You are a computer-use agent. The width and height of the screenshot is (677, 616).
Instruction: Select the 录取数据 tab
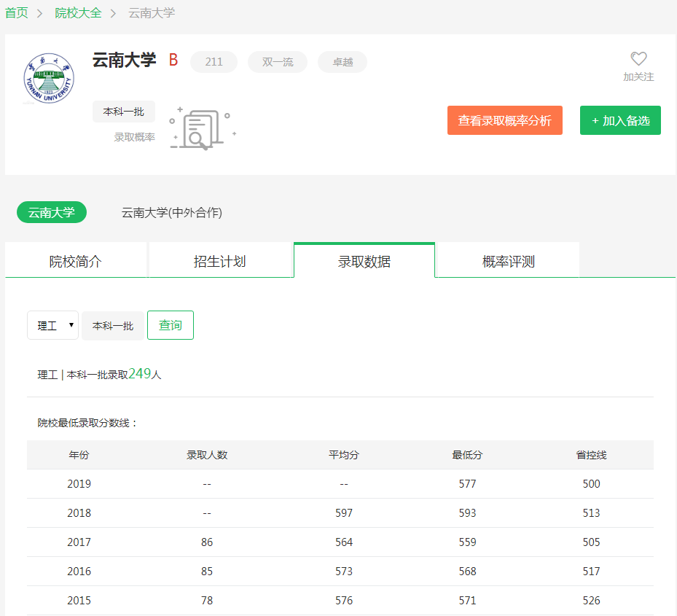click(x=364, y=262)
